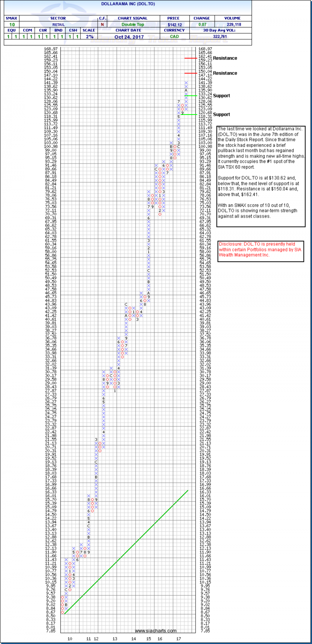The image size is (312, 644).
Task: Click the green support line at 130.62
Action: coord(191,96)
